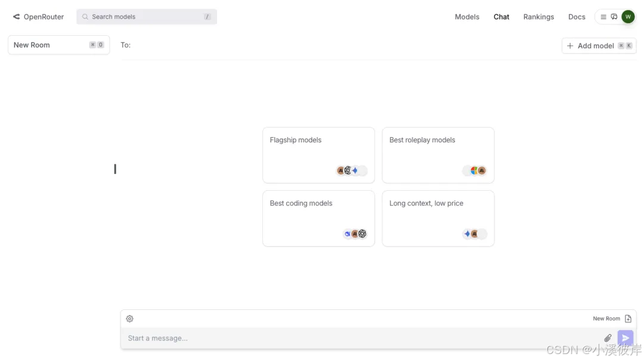Attach a file with paperclip icon
This screenshot has height=360, width=644.
(608, 338)
